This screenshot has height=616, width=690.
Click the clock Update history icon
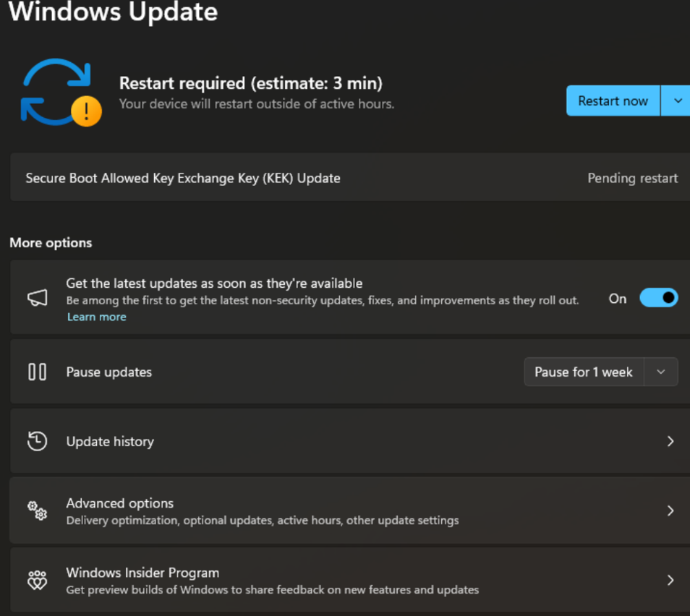click(38, 441)
